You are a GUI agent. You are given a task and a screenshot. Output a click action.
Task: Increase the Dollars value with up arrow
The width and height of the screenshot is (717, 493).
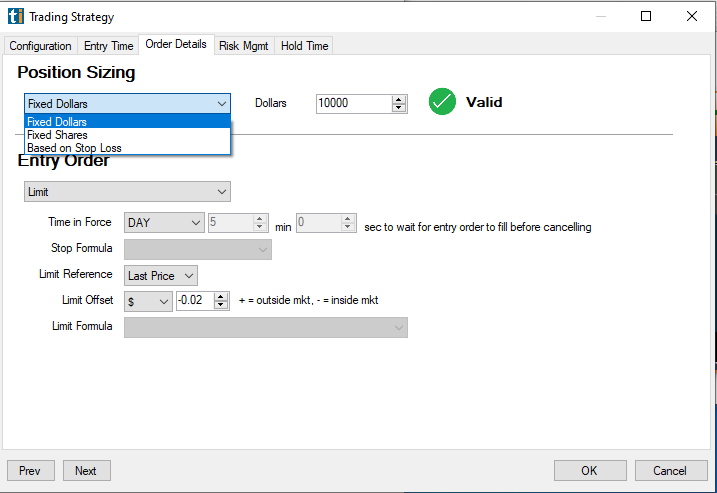(x=399, y=100)
